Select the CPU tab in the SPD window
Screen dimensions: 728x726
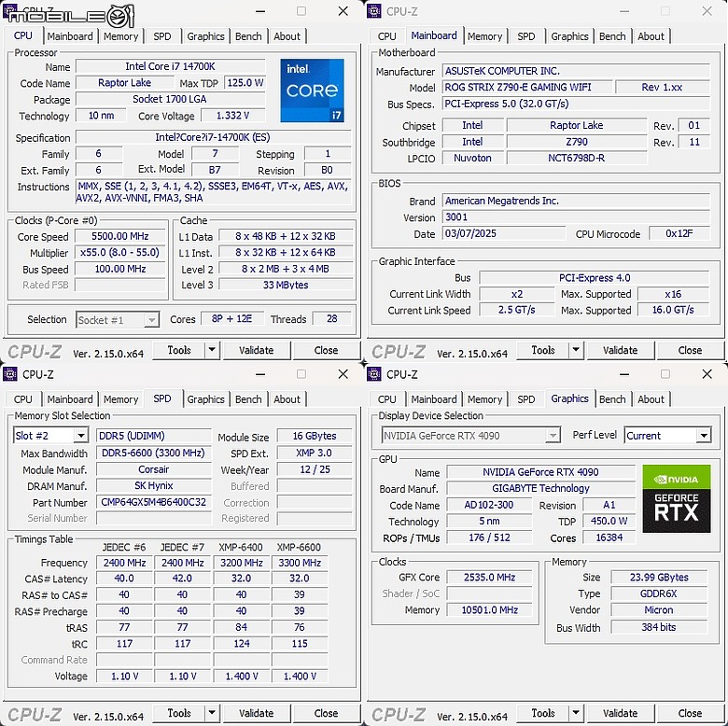click(x=22, y=399)
